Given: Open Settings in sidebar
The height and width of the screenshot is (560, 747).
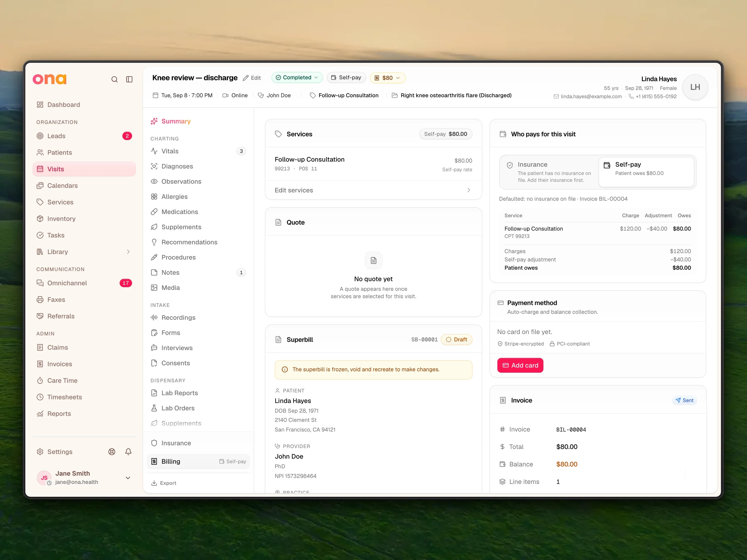Looking at the screenshot, I should coord(55,452).
